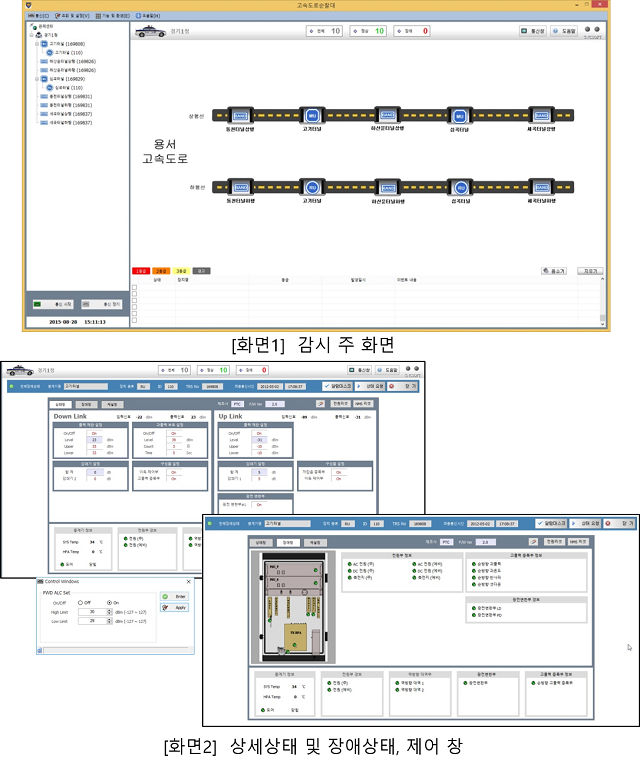640x767 pixels.
Task: Click the green status LED in Down Link window bar
Action: click(11, 386)
